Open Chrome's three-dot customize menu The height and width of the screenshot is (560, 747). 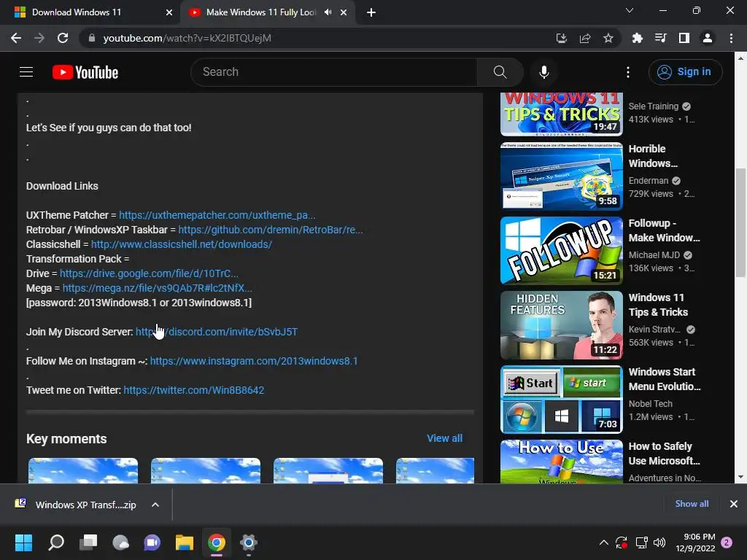tap(731, 38)
